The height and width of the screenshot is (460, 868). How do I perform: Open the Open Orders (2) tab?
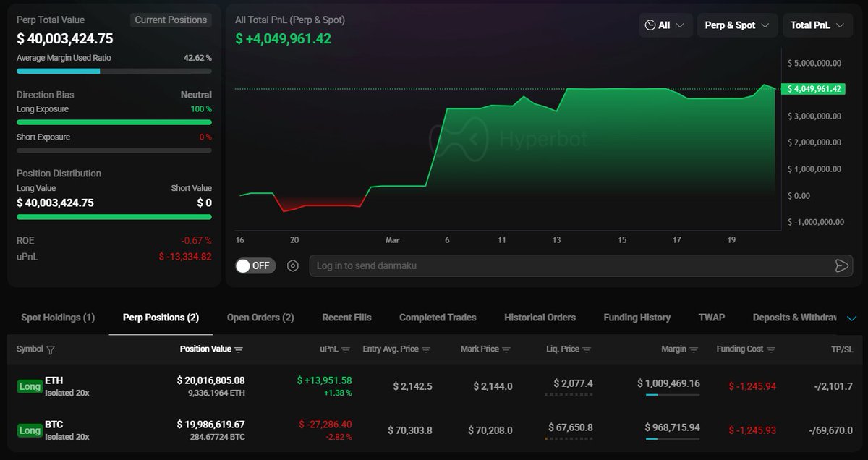pos(260,318)
